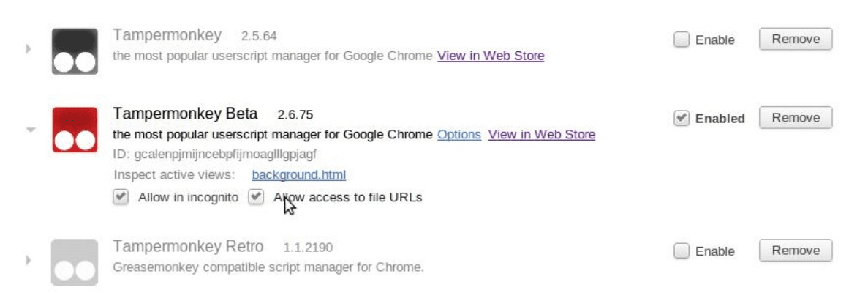Click the gray Tampermonkey Retro icon
This screenshot has width=868, height=293.
click(x=75, y=262)
